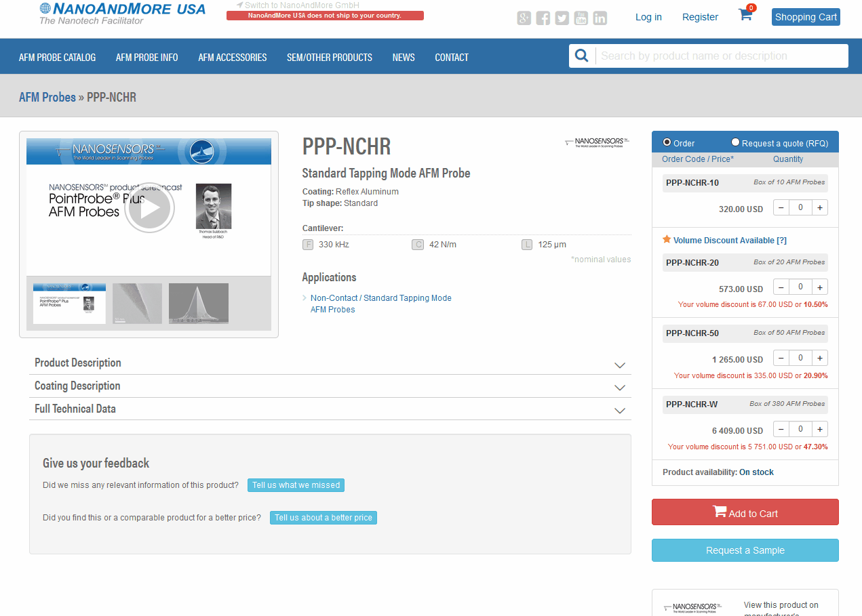This screenshot has width=862, height=616.
Task: Click the Nanosensors brand logo beside PPP-NCHR title
Action: tap(597, 142)
